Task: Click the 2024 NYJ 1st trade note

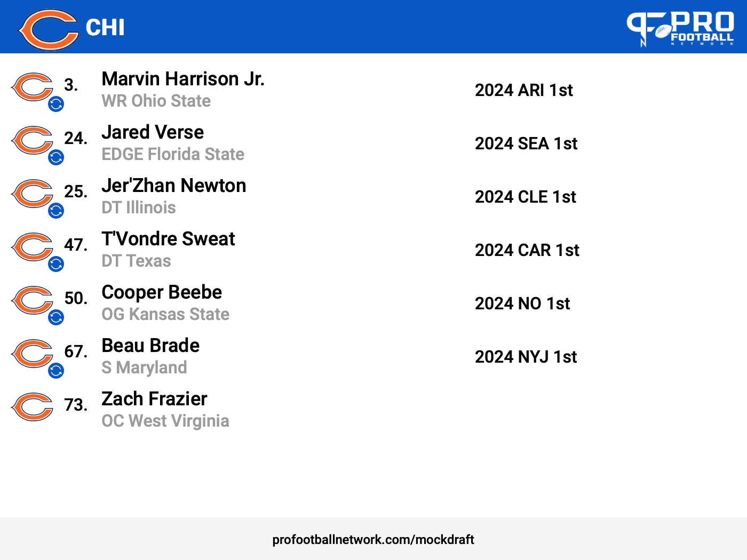Action: (x=526, y=357)
